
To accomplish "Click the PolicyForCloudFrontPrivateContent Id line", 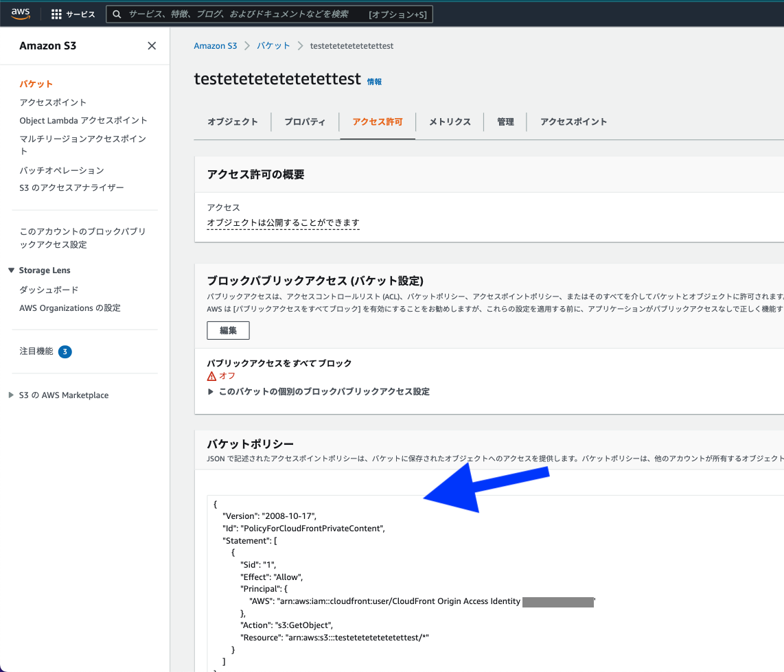I will (x=304, y=529).
